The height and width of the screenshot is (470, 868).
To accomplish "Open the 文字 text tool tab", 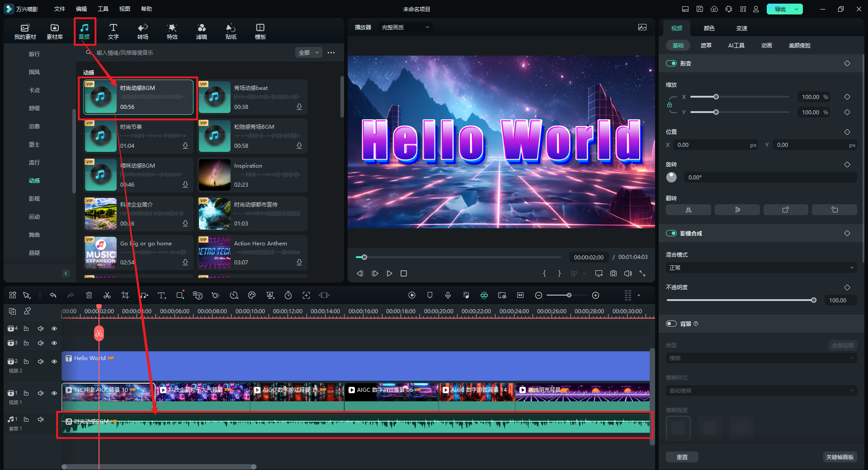I will (x=113, y=31).
